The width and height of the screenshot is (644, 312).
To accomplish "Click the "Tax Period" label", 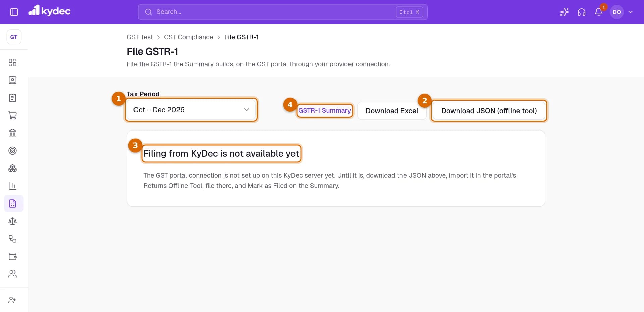I will [143, 94].
